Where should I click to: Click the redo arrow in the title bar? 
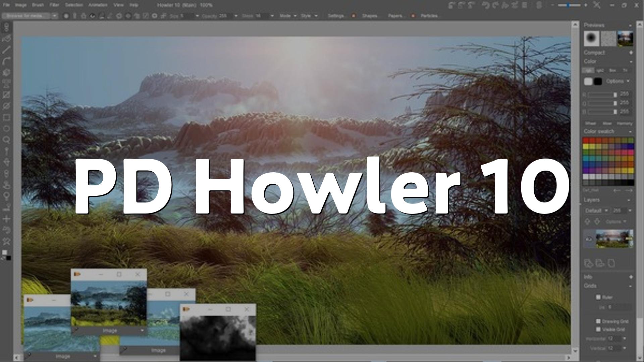coord(495,5)
